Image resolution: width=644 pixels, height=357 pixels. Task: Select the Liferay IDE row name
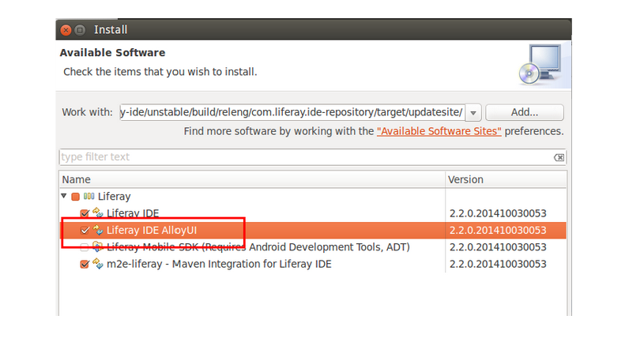pos(133,213)
